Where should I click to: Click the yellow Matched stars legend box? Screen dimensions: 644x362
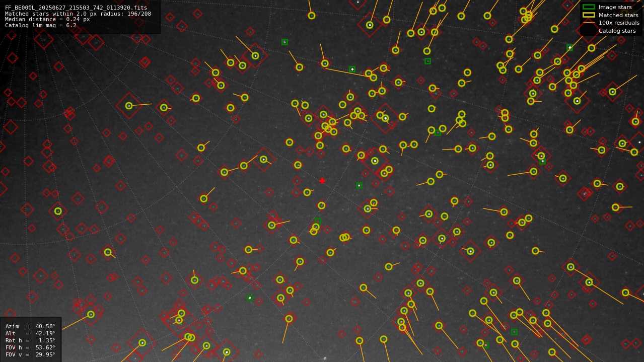[x=589, y=15]
